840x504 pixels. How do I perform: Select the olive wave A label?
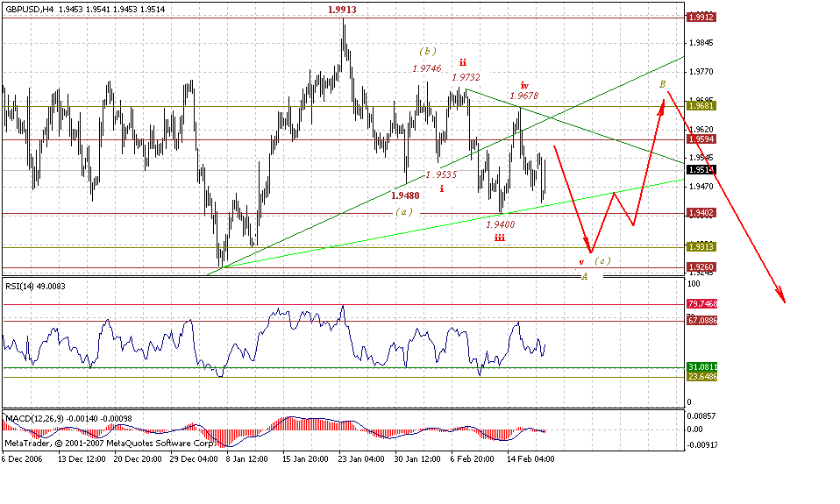point(585,276)
